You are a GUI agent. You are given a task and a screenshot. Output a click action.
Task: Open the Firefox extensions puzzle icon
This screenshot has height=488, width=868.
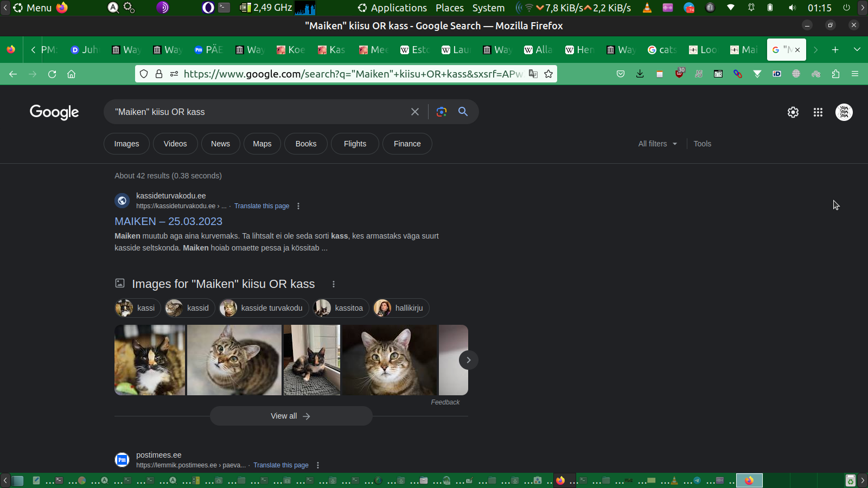[x=835, y=74]
